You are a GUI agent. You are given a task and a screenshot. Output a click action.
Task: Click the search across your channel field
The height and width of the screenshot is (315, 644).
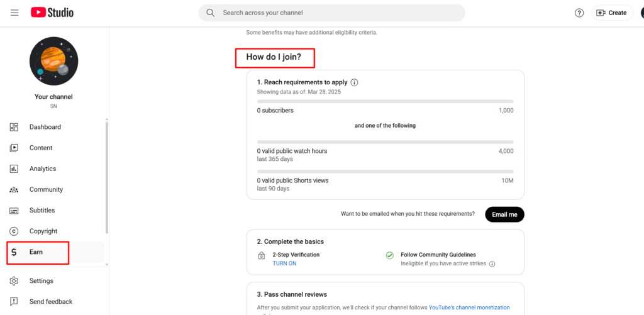pos(340,13)
